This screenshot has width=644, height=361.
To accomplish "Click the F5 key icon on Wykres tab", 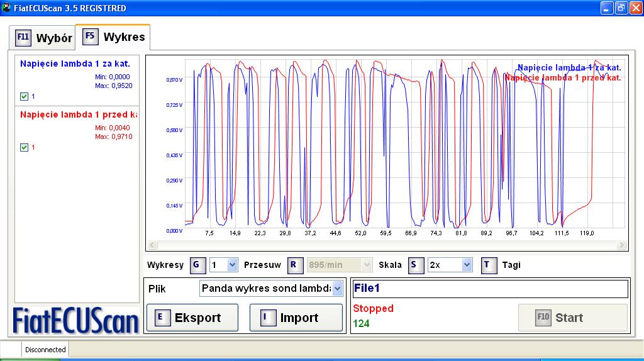I will pyautogui.click(x=90, y=36).
